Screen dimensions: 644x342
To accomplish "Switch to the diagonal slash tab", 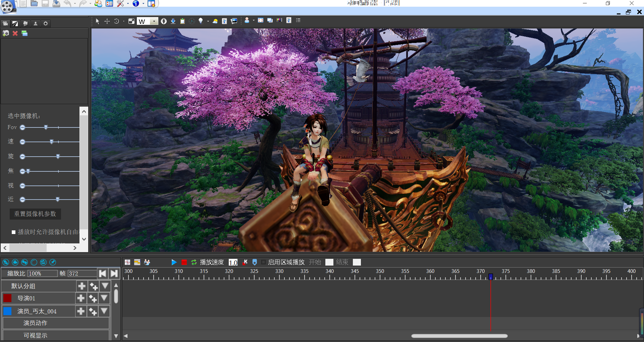I will [15, 23].
